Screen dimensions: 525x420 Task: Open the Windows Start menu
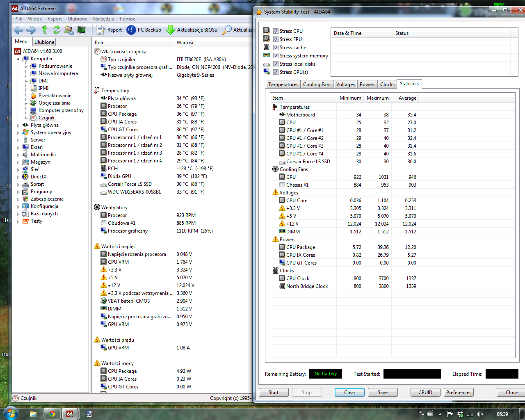pyautogui.click(x=10, y=413)
